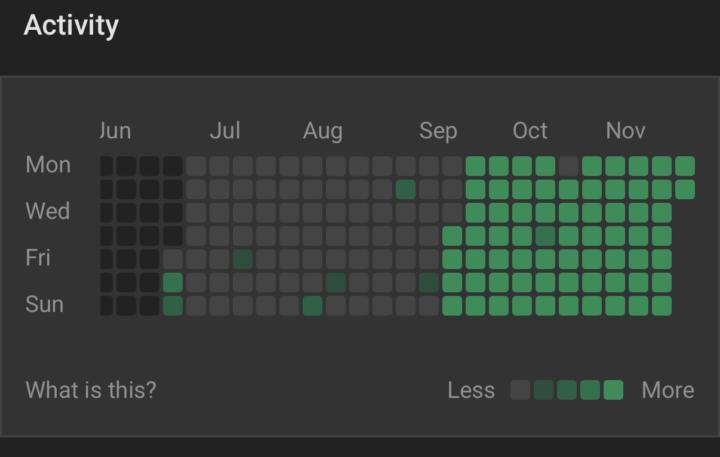Open the 'What is this?' help link

91,390
